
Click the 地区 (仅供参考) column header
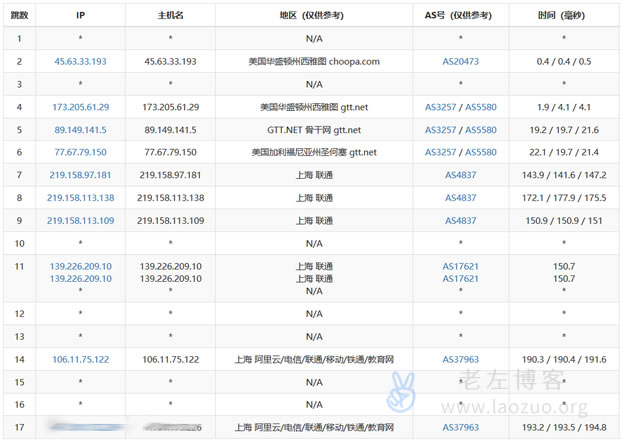[314, 16]
